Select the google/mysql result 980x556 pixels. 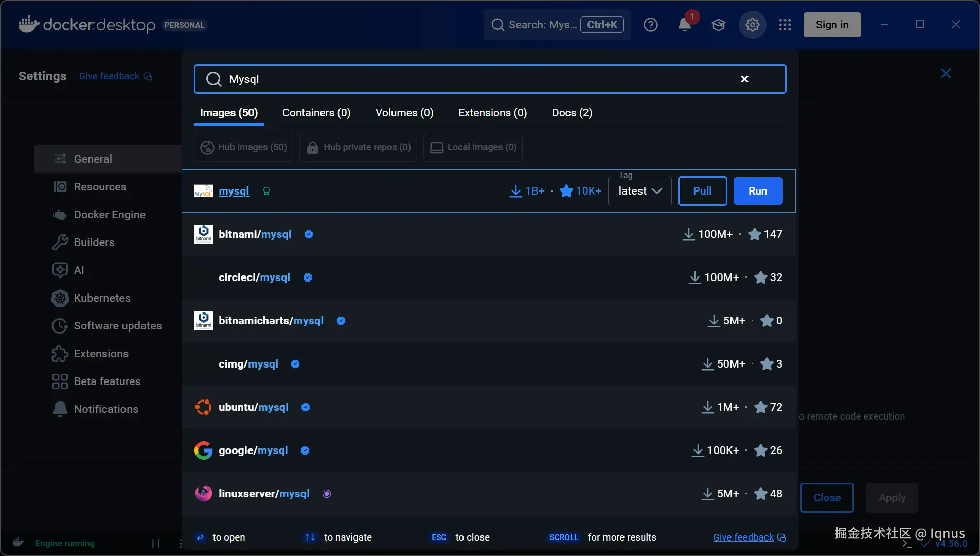[489, 450]
